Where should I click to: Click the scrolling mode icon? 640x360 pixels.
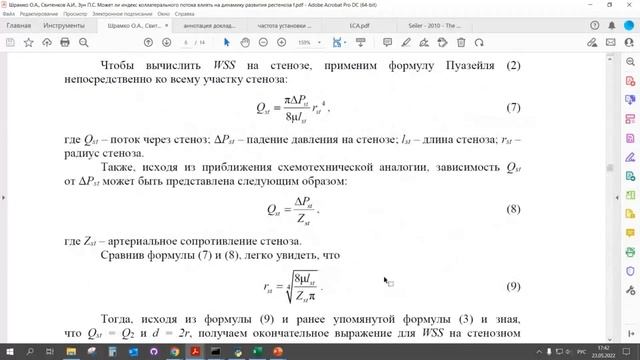point(360,42)
